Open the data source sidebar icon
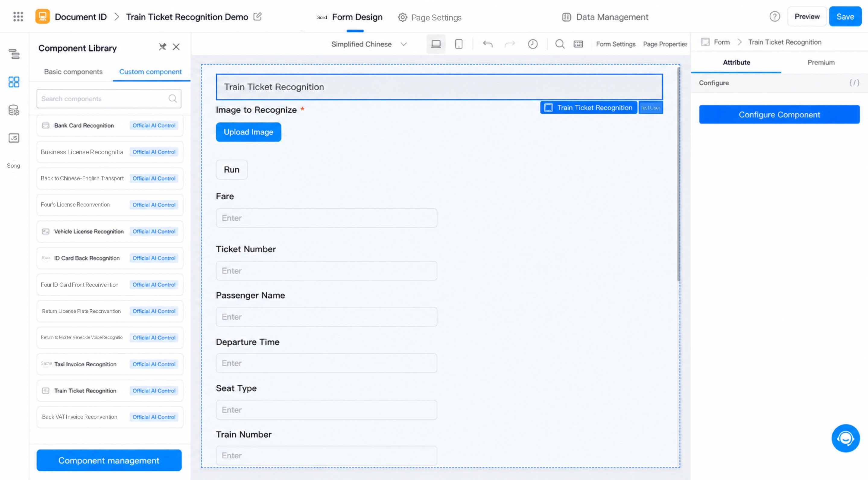868x480 pixels. (x=14, y=110)
